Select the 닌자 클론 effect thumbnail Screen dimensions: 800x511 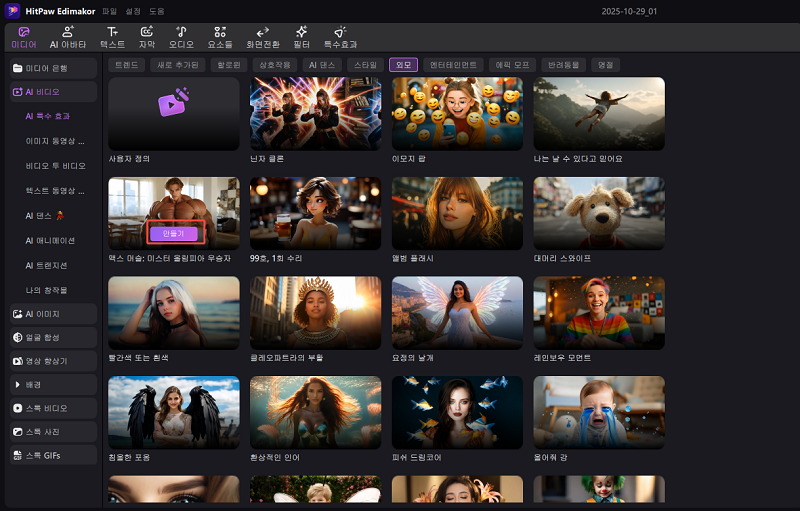pyautogui.click(x=315, y=113)
